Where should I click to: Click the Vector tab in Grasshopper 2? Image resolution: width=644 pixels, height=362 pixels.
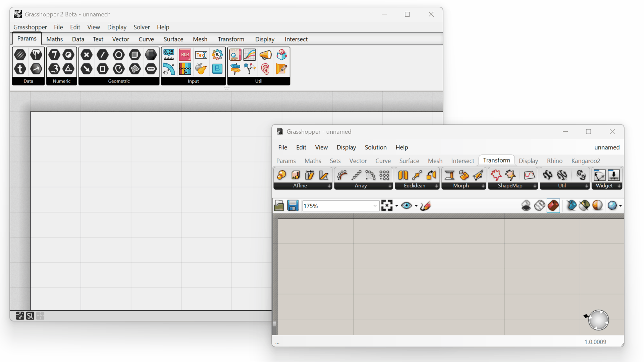[x=121, y=39]
